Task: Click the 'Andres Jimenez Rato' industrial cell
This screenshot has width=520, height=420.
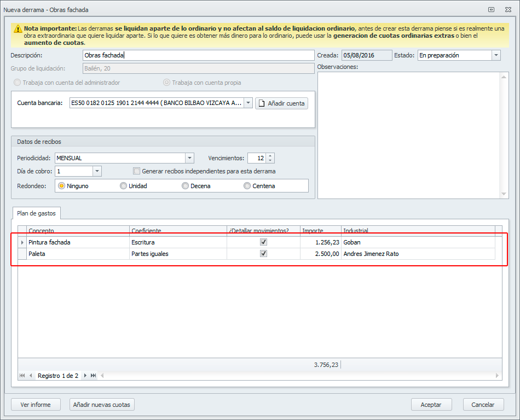Action: point(418,254)
